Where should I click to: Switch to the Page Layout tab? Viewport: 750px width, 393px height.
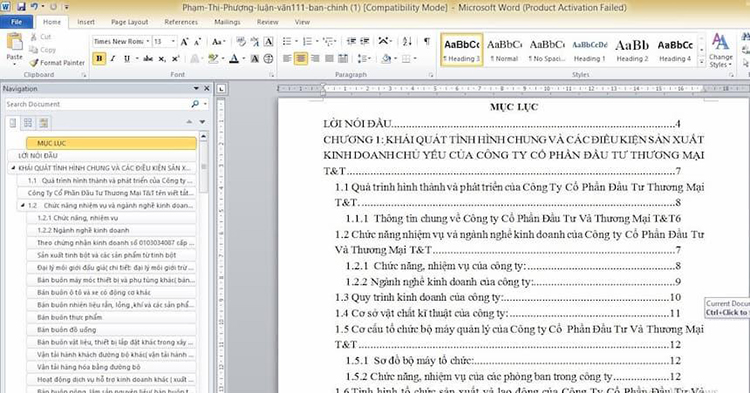point(130,22)
